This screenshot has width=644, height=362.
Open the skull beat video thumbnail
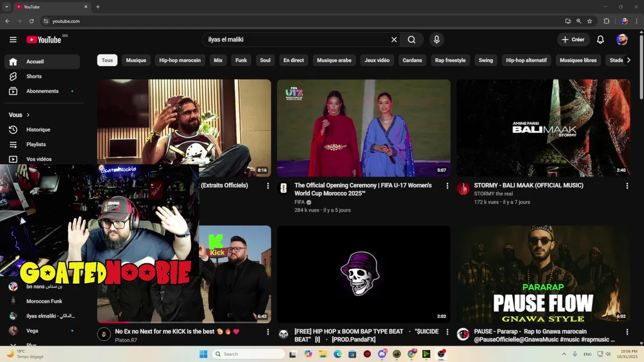click(x=364, y=274)
